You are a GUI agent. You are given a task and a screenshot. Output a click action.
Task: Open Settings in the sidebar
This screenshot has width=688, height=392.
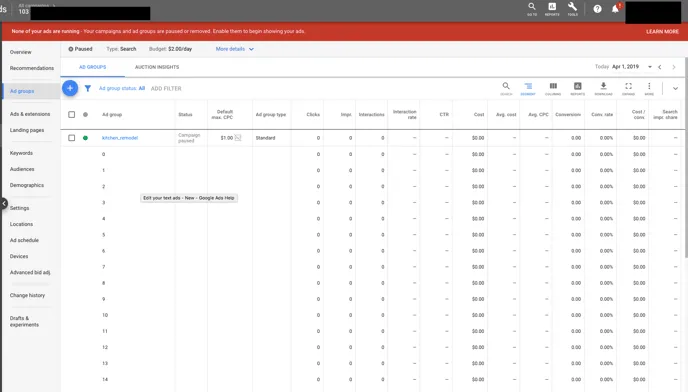[19, 208]
